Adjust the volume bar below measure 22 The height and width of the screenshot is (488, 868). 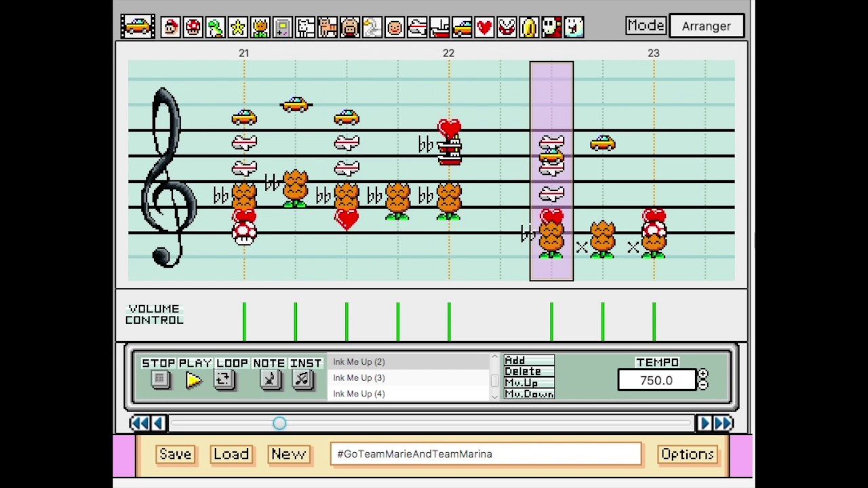449,321
